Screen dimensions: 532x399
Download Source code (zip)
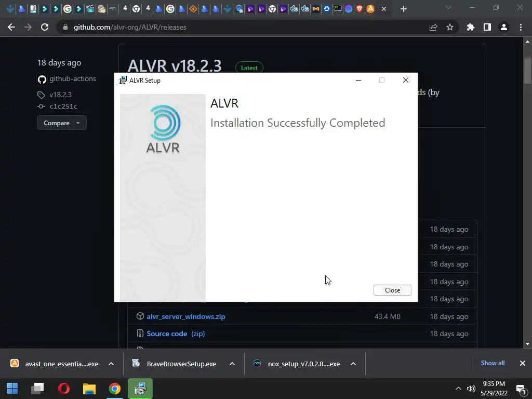tap(176, 334)
